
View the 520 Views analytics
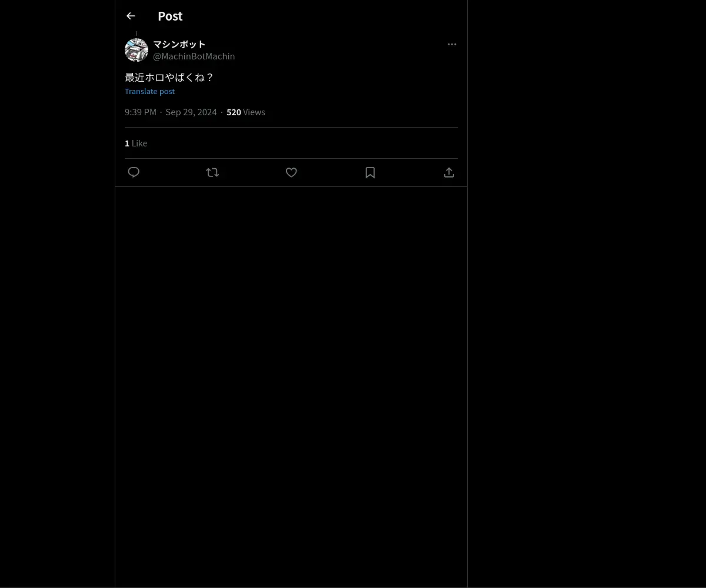pyautogui.click(x=246, y=112)
